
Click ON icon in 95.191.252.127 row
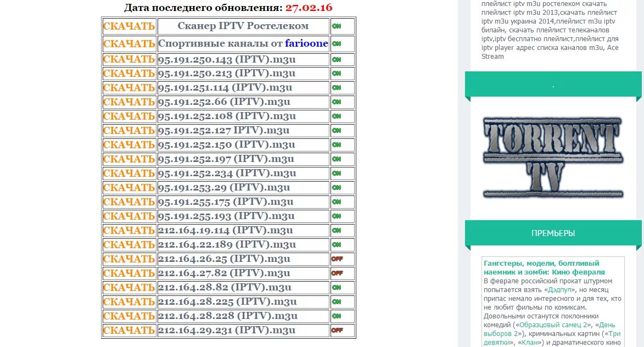337,131
